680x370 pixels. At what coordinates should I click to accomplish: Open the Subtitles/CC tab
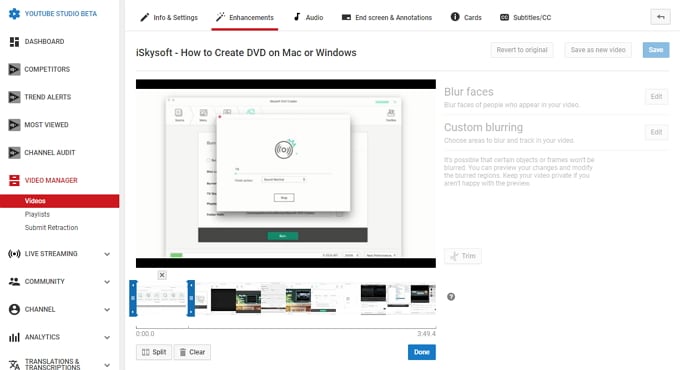pyautogui.click(x=526, y=17)
